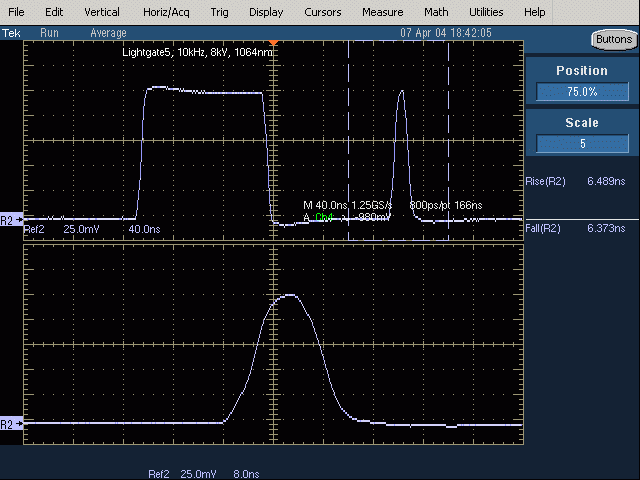Image resolution: width=640 pixels, height=480 pixels.
Task: Click the Tek logo label
Action: pyautogui.click(x=11, y=33)
